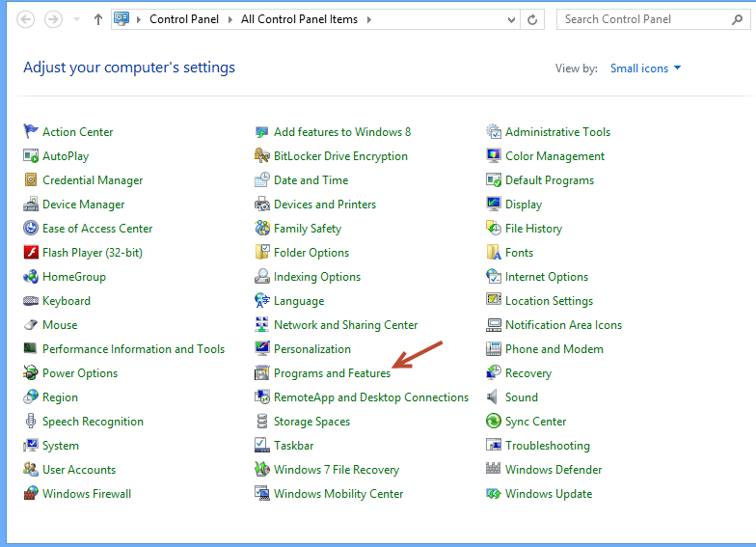
Task: Click the Keyboard icon
Action: coord(31,301)
